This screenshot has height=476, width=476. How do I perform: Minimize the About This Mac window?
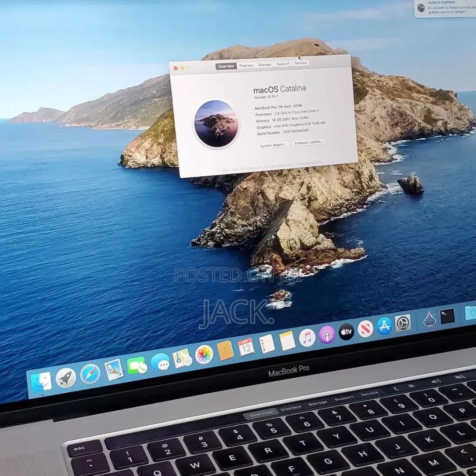182,68
